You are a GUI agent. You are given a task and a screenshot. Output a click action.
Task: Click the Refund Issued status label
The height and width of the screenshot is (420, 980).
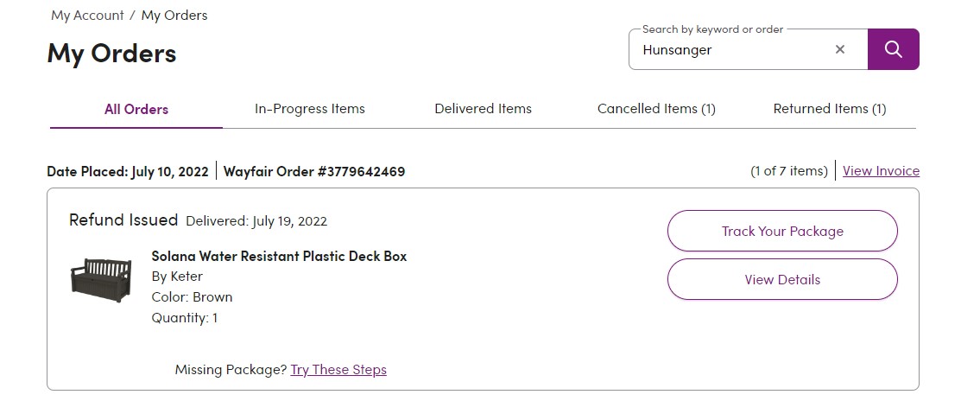(123, 220)
